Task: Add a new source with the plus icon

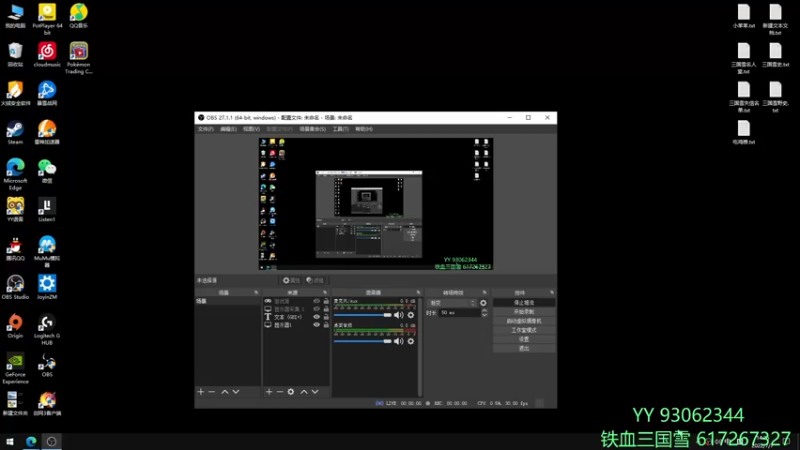Action: (x=269, y=392)
